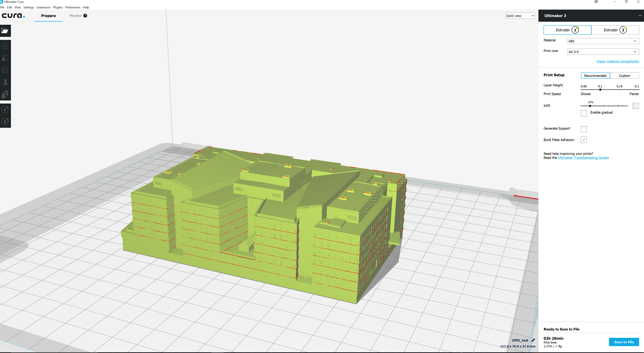Click the 'Slower' print speed label
The image size is (644, 353).
tap(586, 94)
